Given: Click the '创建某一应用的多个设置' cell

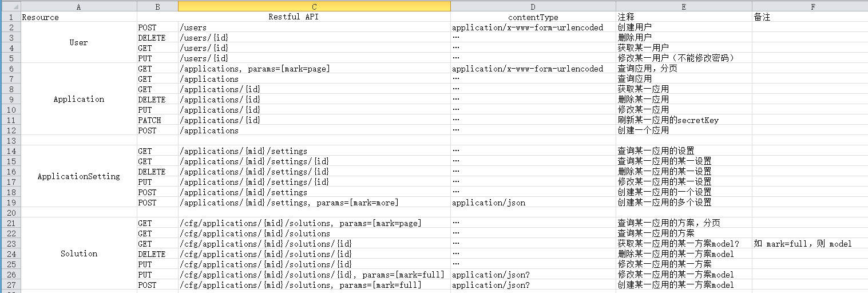Looking at the screenshot, I should [x=684, y=203].
